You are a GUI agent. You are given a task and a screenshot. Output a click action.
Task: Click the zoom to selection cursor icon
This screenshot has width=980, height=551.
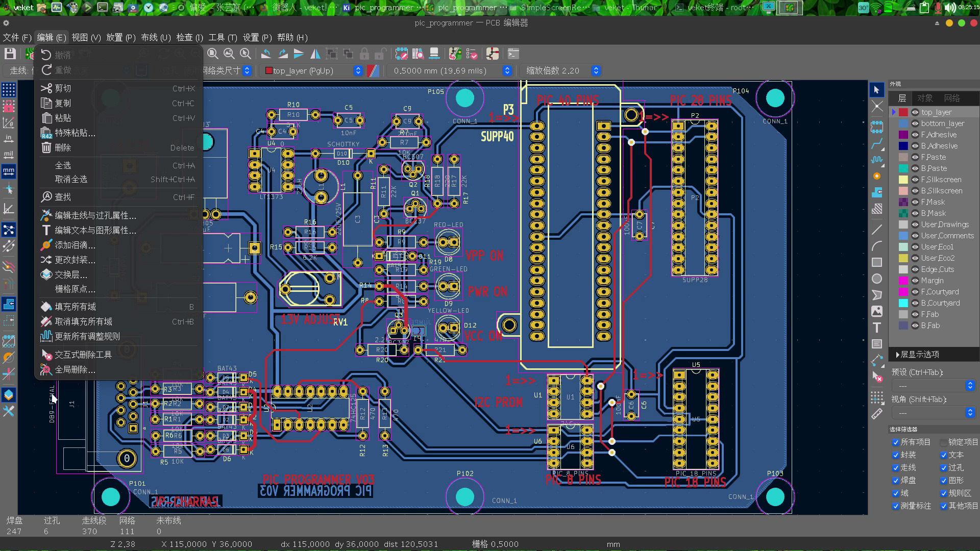[246, 54]
